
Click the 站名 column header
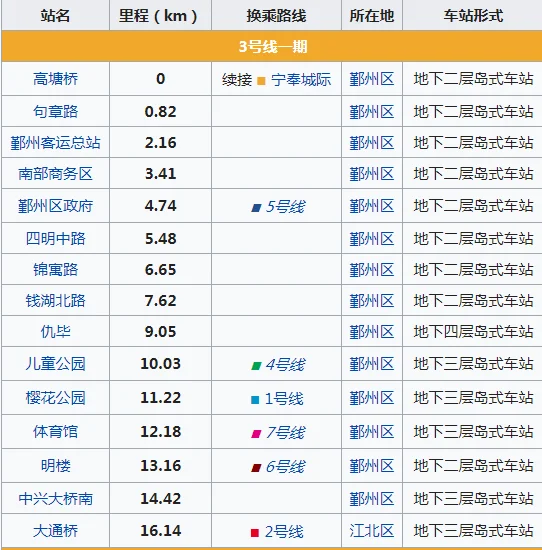(x=55, y=15)
